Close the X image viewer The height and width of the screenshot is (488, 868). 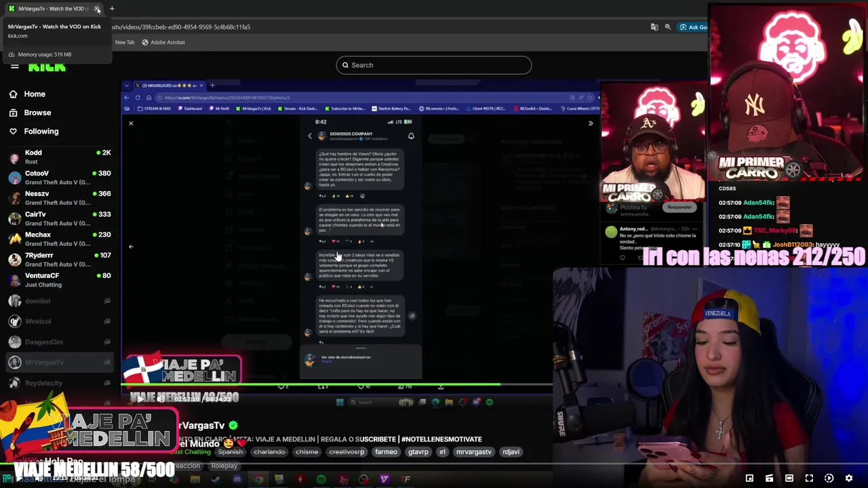(x=131, y=123)
